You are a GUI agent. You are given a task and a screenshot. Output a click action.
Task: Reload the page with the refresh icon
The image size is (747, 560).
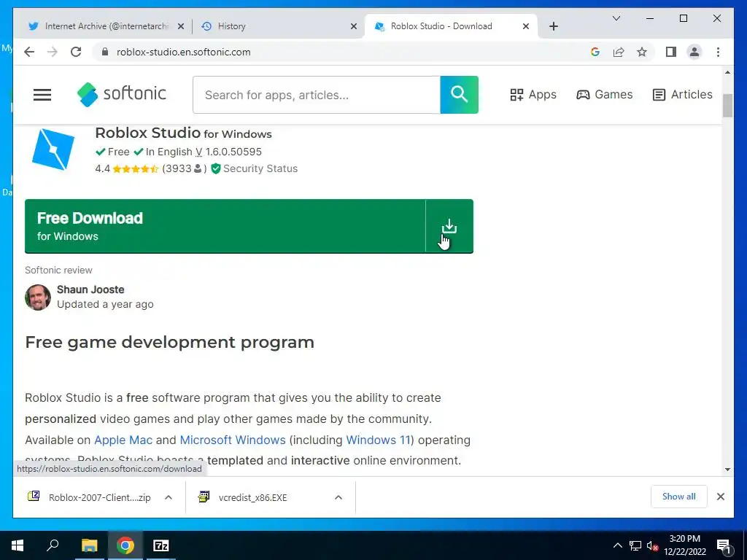point(76,52)
